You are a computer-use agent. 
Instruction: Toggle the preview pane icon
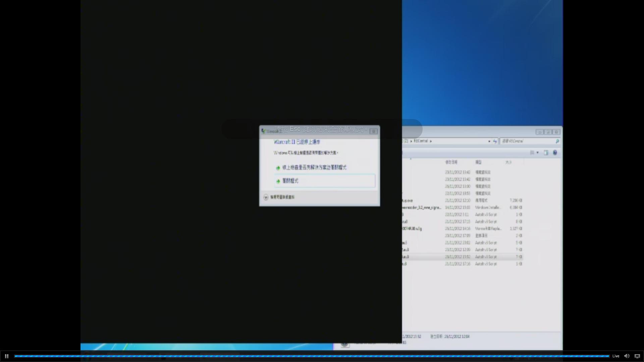(546, 153)
